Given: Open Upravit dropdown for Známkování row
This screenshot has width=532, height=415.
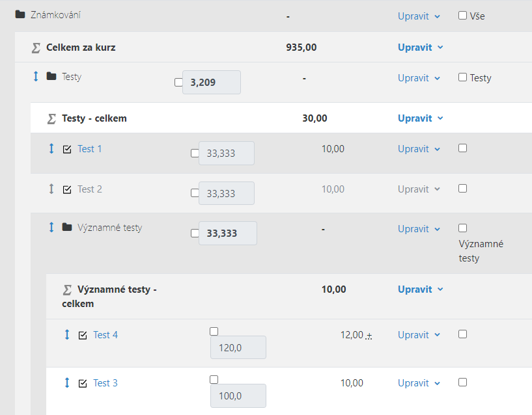Looking at the screenshot, I should [419, 16].
